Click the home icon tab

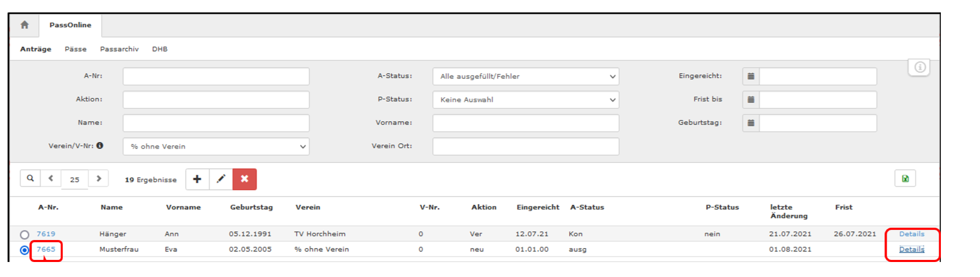[x=25, y=25]
